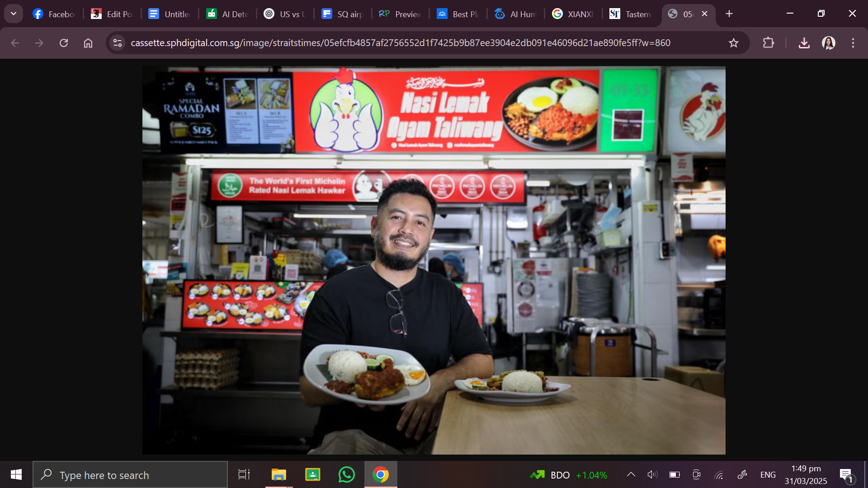Go forward to the next page
Viewport: 868px width, 488px height.
[x=39, y=43]
